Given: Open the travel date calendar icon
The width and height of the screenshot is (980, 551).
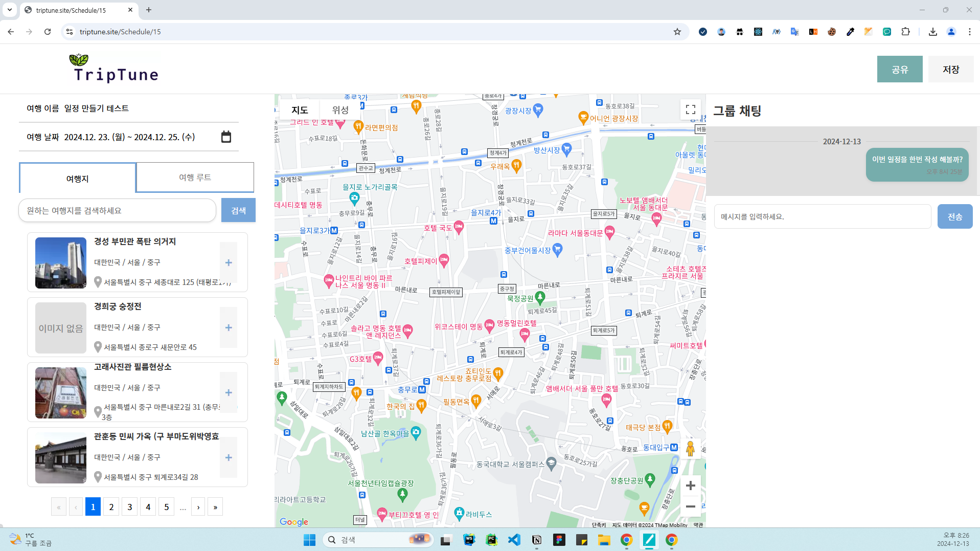Looking at the screenshot, I should point(226,137).
